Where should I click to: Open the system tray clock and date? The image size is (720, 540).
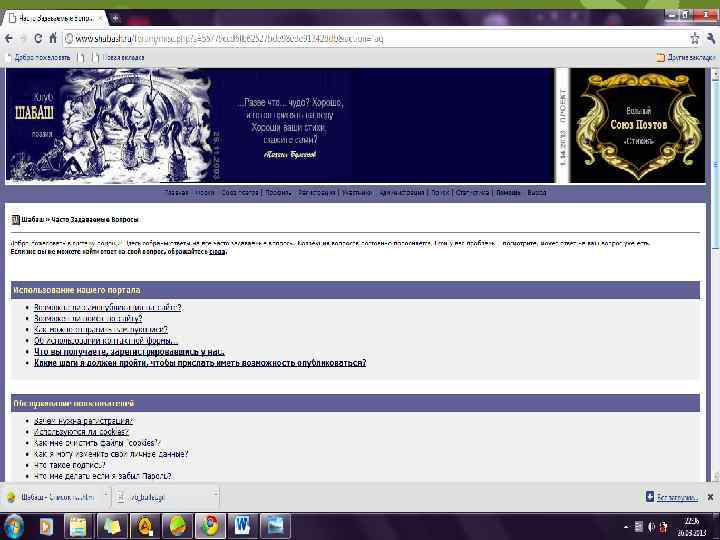tap(692, 527)
